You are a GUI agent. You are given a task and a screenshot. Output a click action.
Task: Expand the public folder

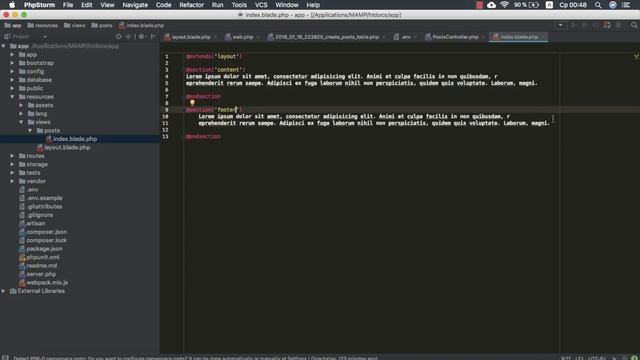(12, 88)
